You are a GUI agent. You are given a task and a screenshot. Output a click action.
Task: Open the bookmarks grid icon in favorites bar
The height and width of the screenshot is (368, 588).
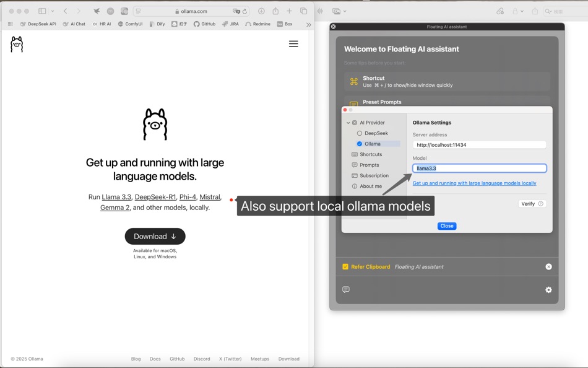10,24
